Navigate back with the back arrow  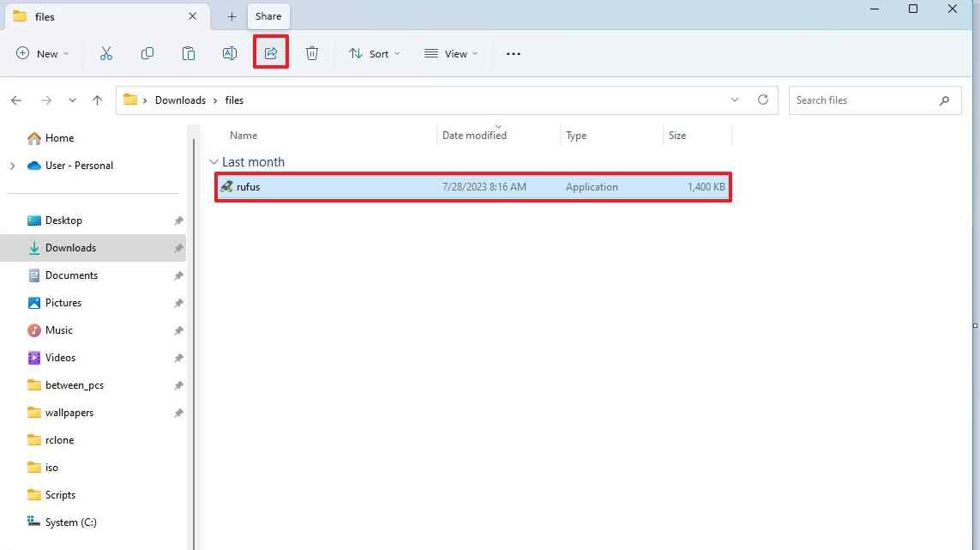15,100
